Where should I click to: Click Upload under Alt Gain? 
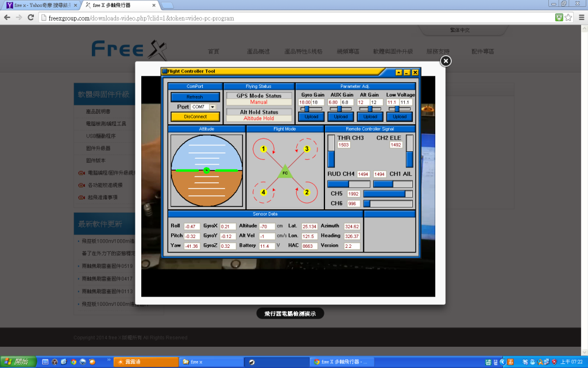pos(370,117)
